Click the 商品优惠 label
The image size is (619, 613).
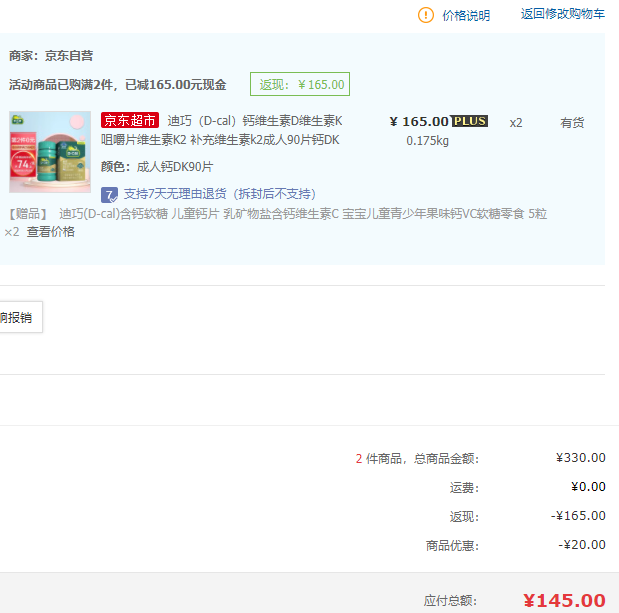click(452, 546)
